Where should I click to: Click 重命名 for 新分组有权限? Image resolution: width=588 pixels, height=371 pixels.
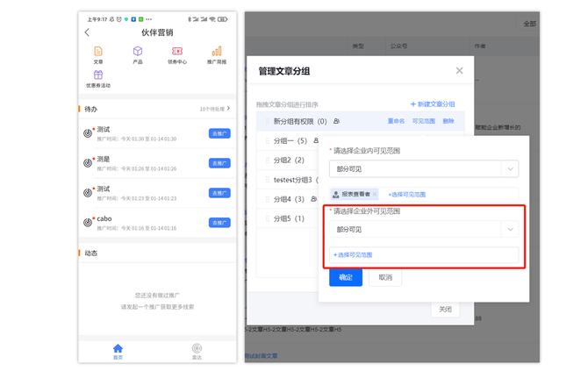click(396, 121)
